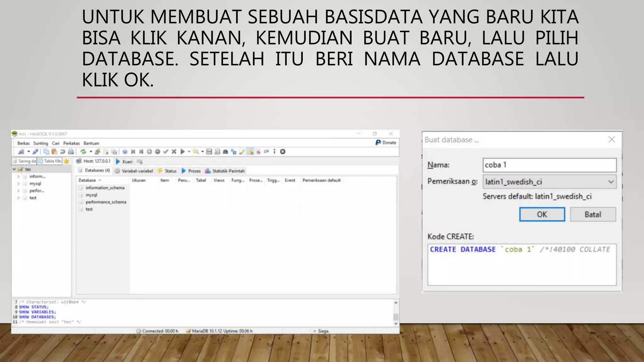Click the user manager icon
Viewport: 644px width, 362px height.
point(97,152)
